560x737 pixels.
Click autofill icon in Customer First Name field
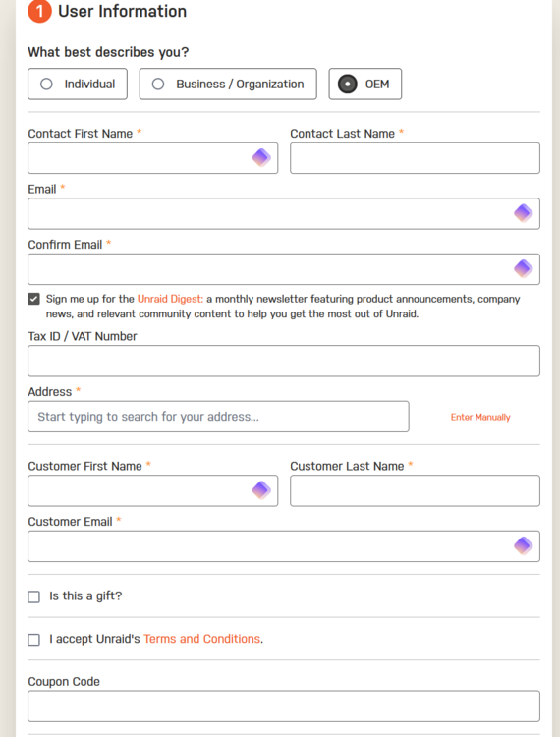(x=261, y=490)
